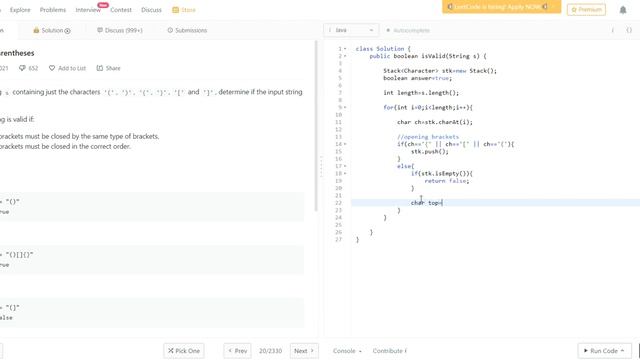Expand the Console panel
The width and height of the screenshot is (640, 360).
coord(347,351)
